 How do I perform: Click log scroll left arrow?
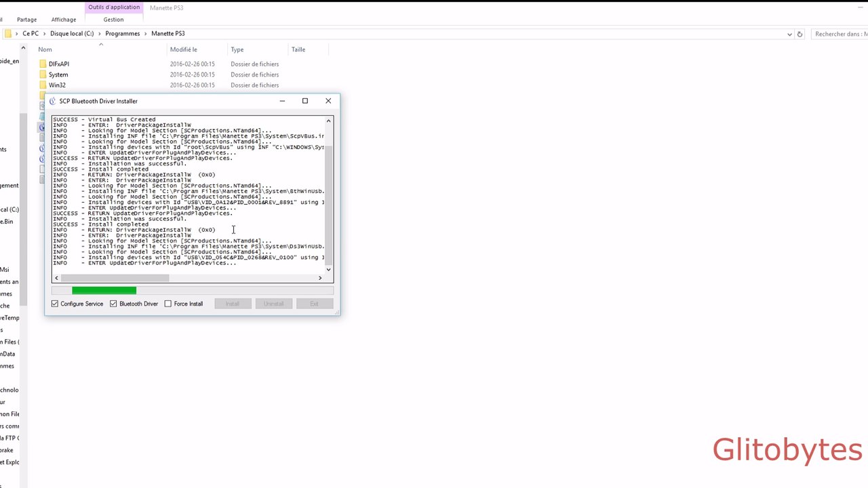56,278
